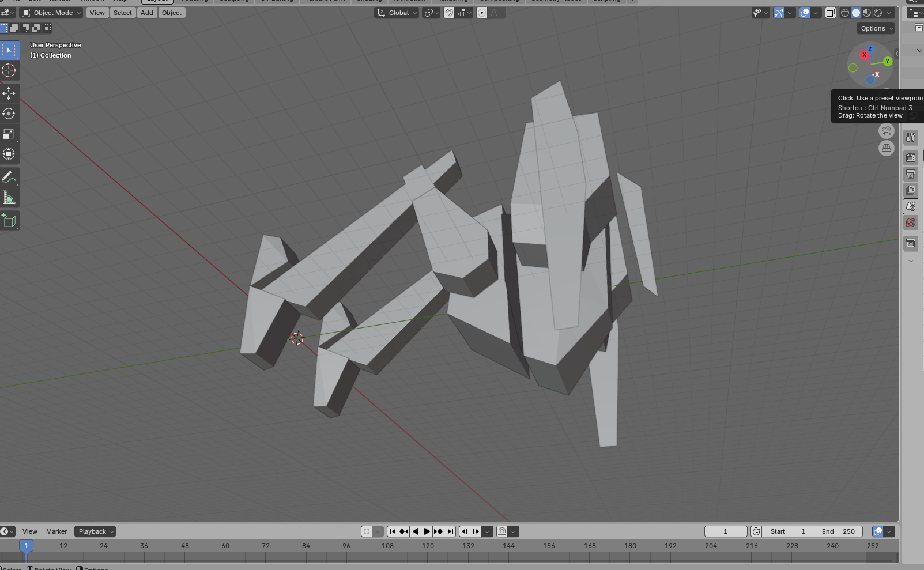Toggle X-ray mode
Viewport: 924px width, 570px height.
(x=831, y=13)
